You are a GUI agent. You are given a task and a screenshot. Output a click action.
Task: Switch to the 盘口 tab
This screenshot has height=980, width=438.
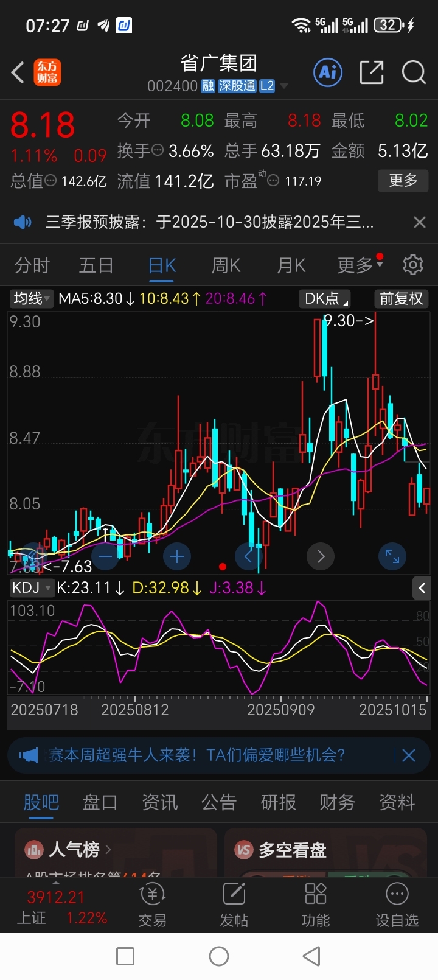point(100,802)
